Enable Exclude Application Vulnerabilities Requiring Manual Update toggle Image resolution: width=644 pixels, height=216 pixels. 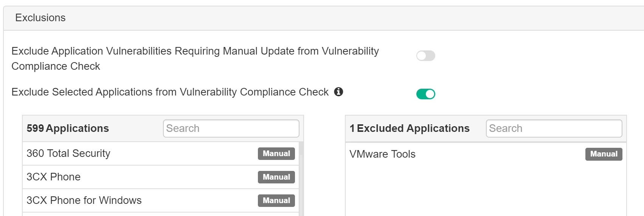click(x=426, y=56)
